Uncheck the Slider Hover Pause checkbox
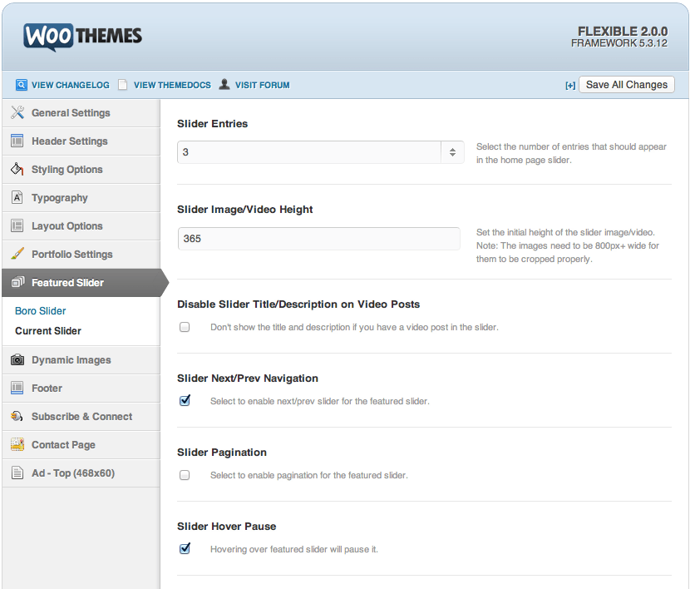 coord(185,549)
